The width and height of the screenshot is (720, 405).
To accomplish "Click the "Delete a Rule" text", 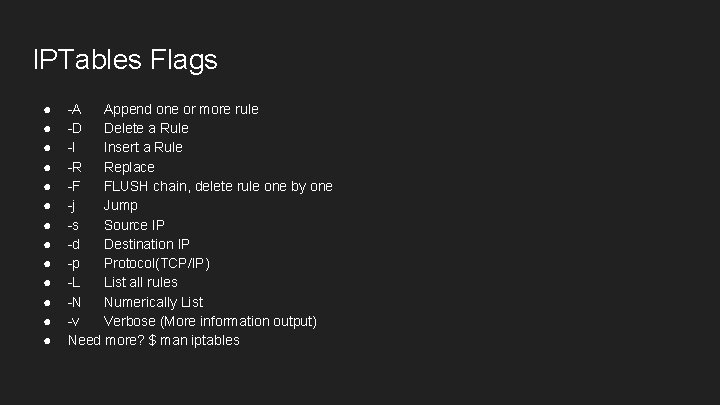I will pos(146,128).
